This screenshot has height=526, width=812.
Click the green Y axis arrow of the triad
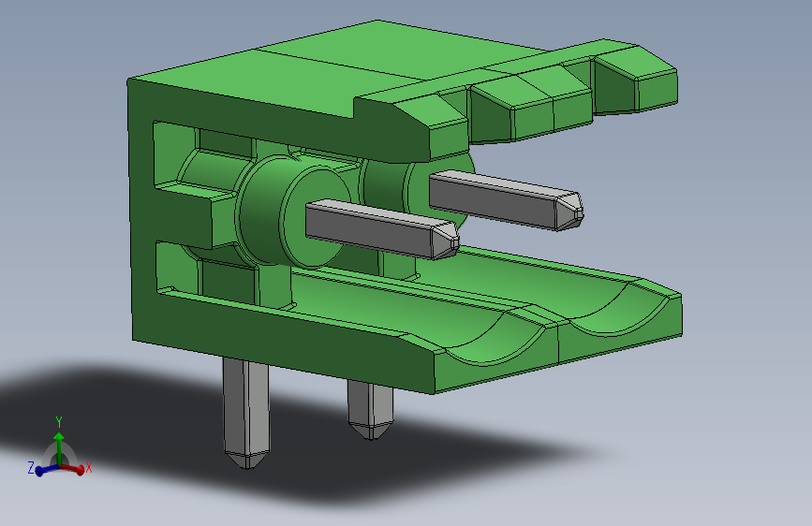point(59,448)
